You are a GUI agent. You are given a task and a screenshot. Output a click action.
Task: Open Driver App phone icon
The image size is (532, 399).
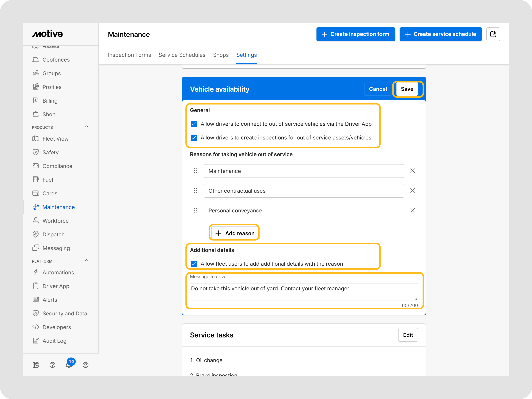pos(36,286)
